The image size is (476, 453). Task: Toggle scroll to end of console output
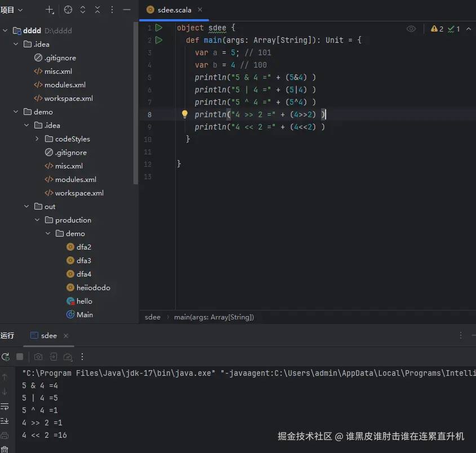coord(5,420)
